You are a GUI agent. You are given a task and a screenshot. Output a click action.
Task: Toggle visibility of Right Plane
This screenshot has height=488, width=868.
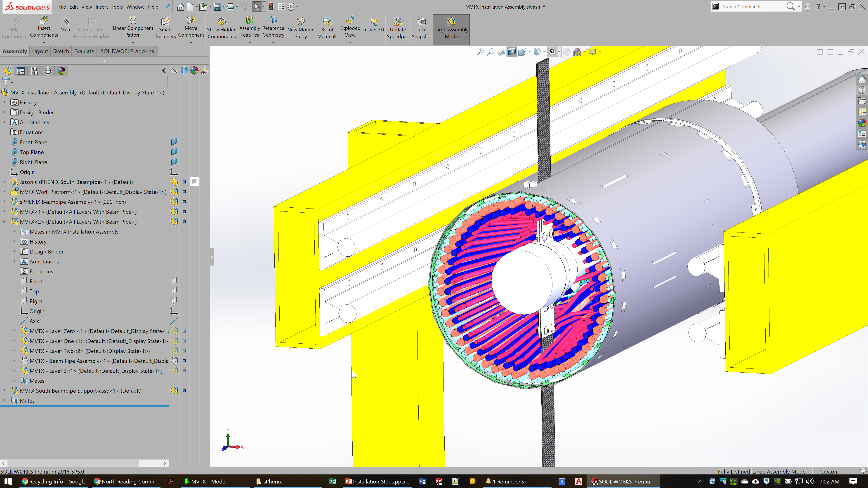pyautogui.click(x=174, y=162)
